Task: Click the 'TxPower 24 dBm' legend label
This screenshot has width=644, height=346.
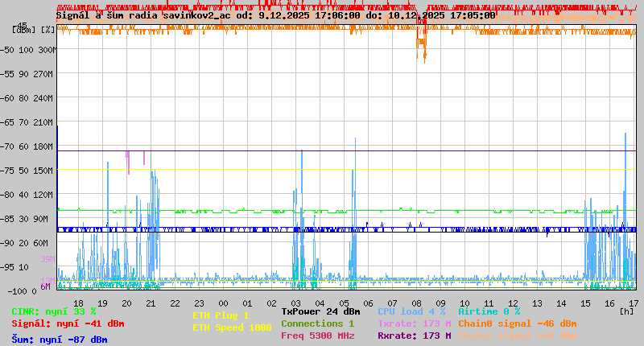Action: (x=320, y=311)
